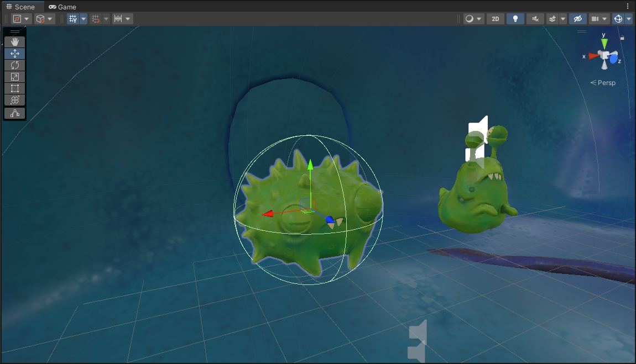
Task: Click the snap increment settings icon
Action: tap(118, 19)
